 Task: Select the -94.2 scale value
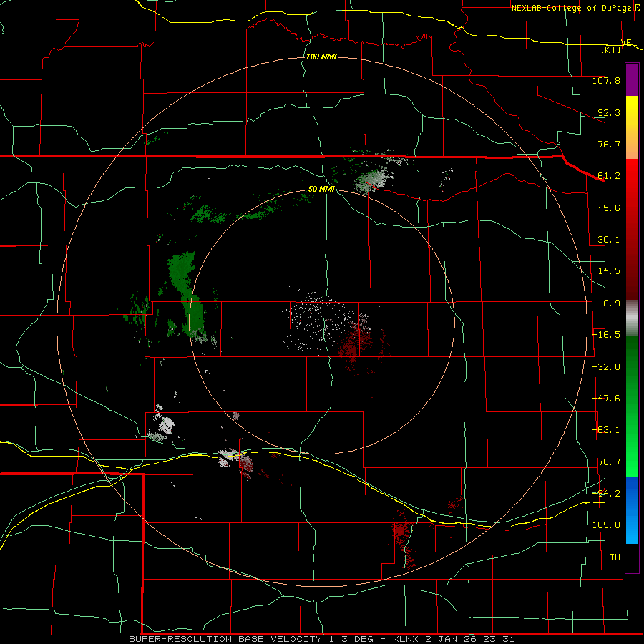[606, 494]
